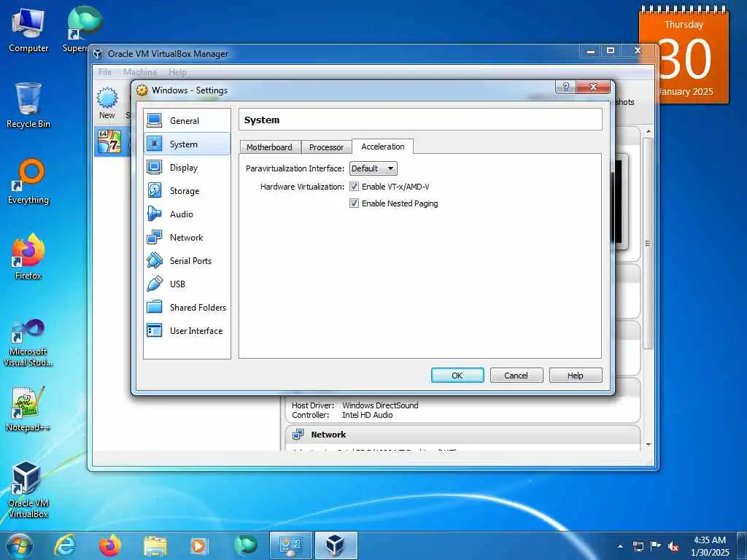Select the Network settings category
Image resolution: width=747 pixels, height=560 pixels.
[x=187, y=237]
